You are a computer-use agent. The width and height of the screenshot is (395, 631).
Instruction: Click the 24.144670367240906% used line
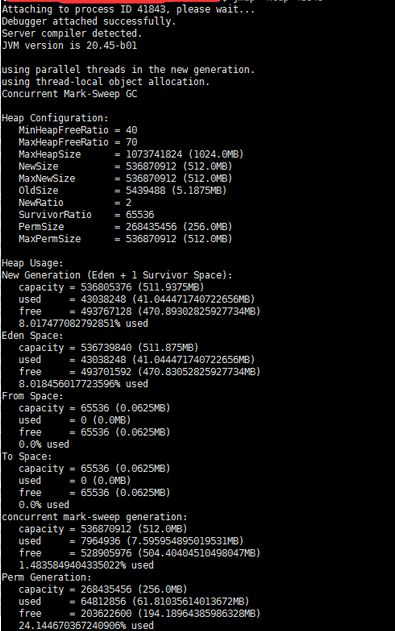click(x=86, y=625)
